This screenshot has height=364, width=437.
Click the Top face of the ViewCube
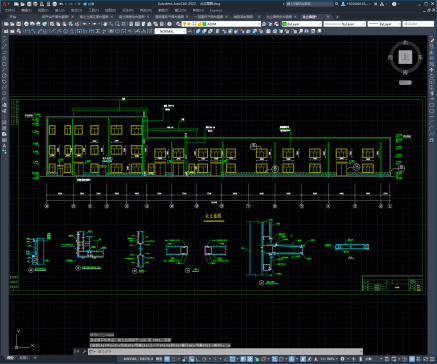tap(405, 57)
